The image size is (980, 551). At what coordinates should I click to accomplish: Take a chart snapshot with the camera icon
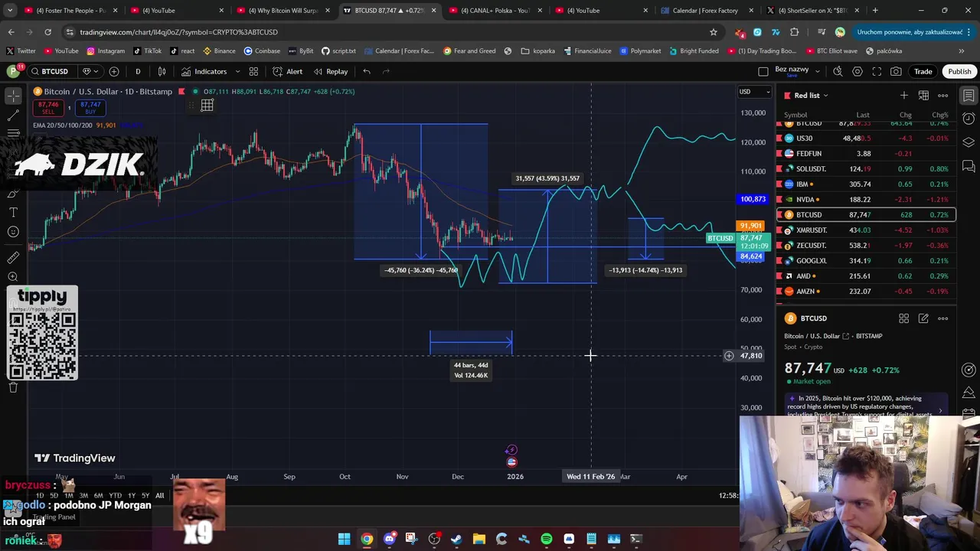pyautogui.click(x=896, y=71)
